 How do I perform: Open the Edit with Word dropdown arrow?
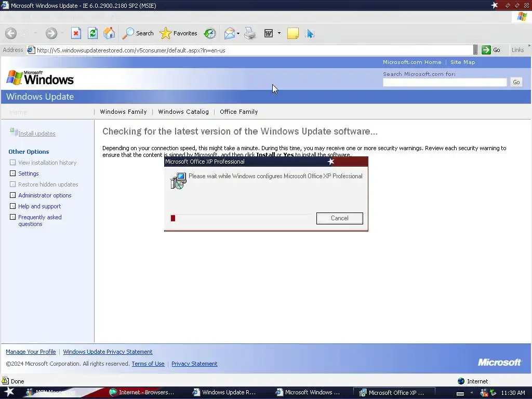click(x=279, y=33)
